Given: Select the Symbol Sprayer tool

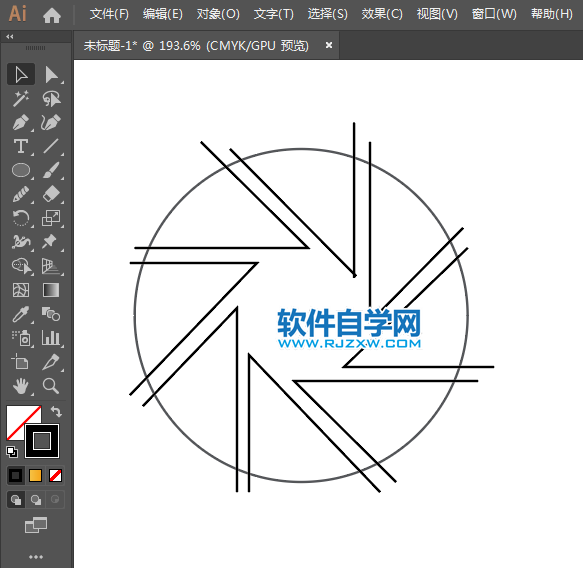Looking at the screenshot, I should (21, 338).
